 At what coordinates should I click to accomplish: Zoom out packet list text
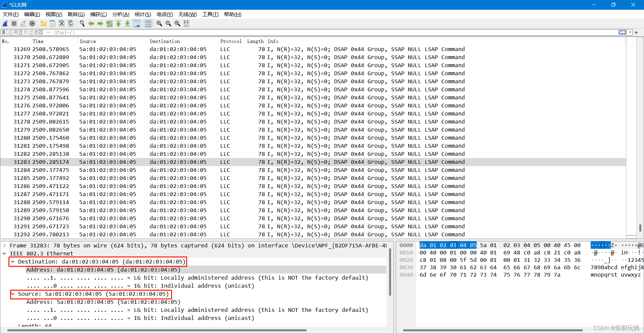[168, 23]
